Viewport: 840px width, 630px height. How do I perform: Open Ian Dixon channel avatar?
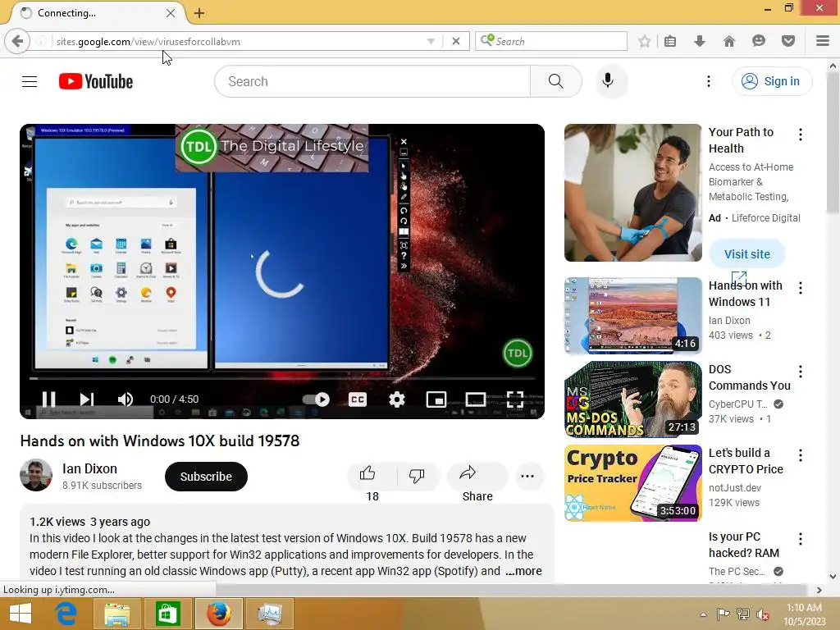(36, 475)
